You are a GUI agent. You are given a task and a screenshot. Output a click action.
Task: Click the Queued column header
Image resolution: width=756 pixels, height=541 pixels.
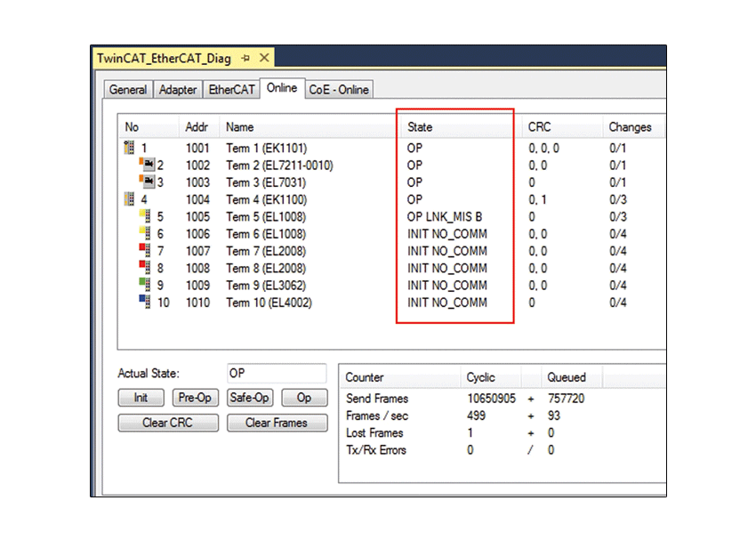click(x=571, y=377)
